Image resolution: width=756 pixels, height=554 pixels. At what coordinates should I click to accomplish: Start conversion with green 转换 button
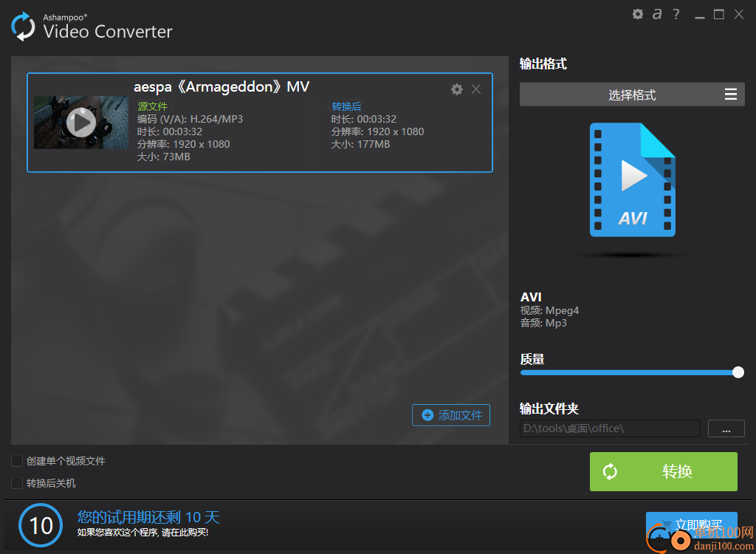pyautogui.click(x=664, y=471)
